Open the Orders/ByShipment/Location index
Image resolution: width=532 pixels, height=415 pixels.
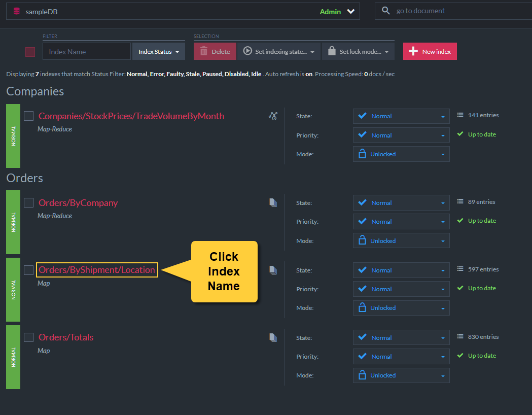[x=97, y=270]
